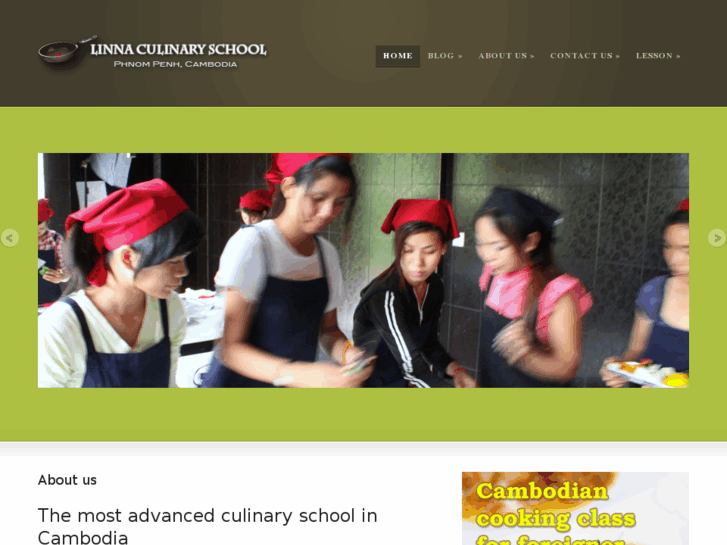Click the double arrow beside About Us
Screen dimensions: 727x545
[x=532, y=56]
